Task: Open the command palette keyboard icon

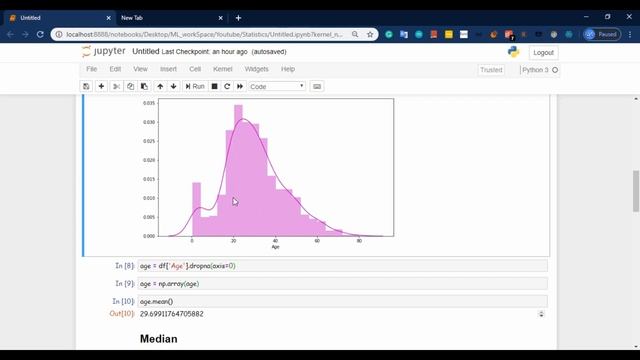Action: tap(317, 87)
